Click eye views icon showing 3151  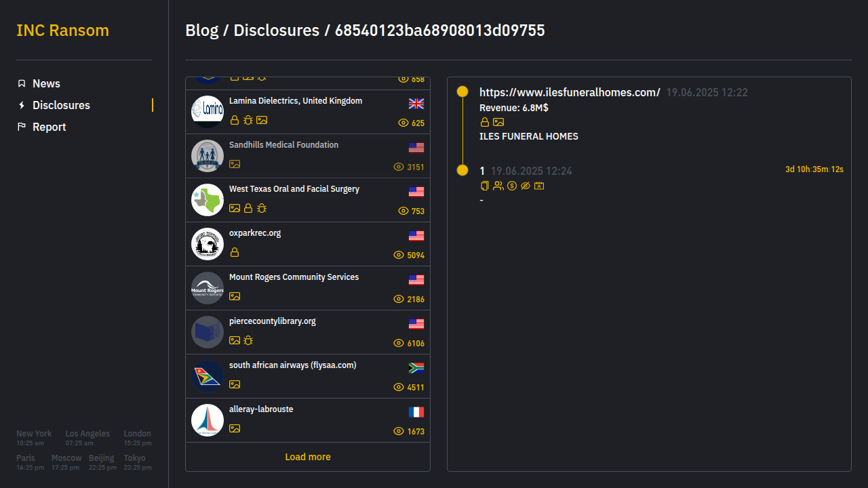399,167
